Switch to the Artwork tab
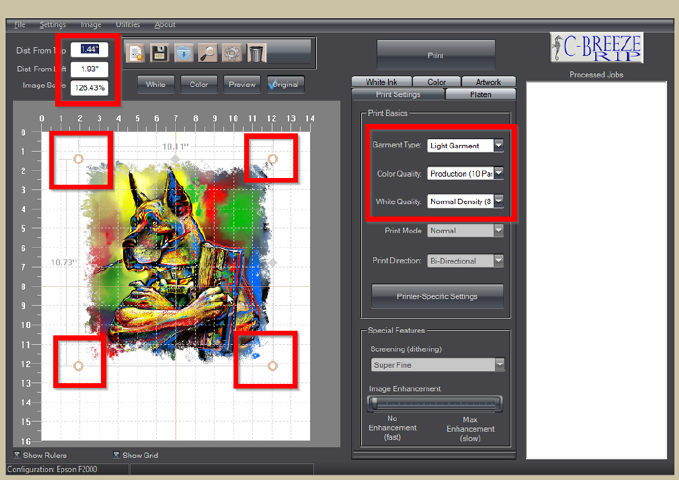This screenshot has height=480, width=679. tap(488, 81)
